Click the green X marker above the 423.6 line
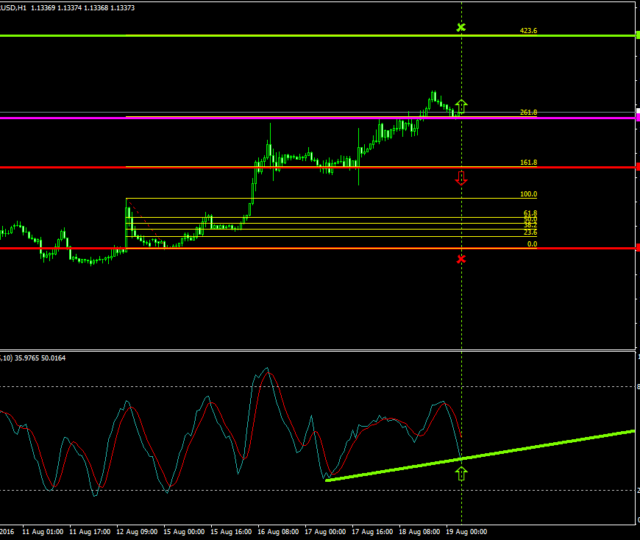 (461, 27)
